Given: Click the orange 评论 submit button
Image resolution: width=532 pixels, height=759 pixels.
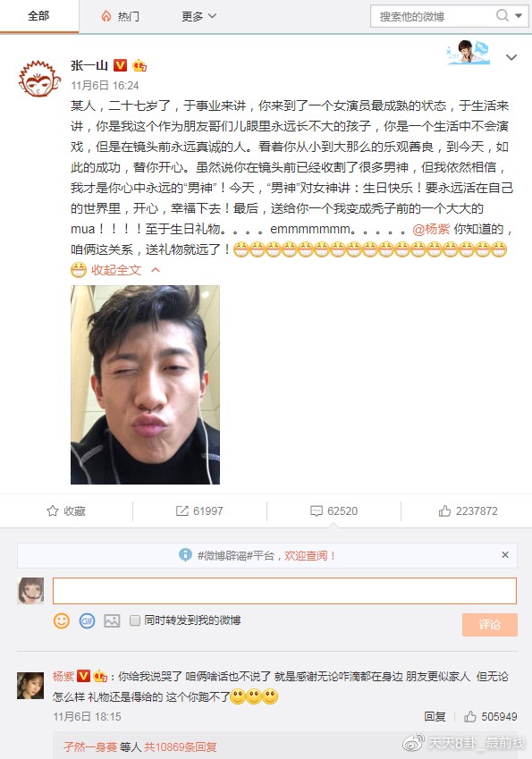Looking at the screenshot, I should [489, 624].
